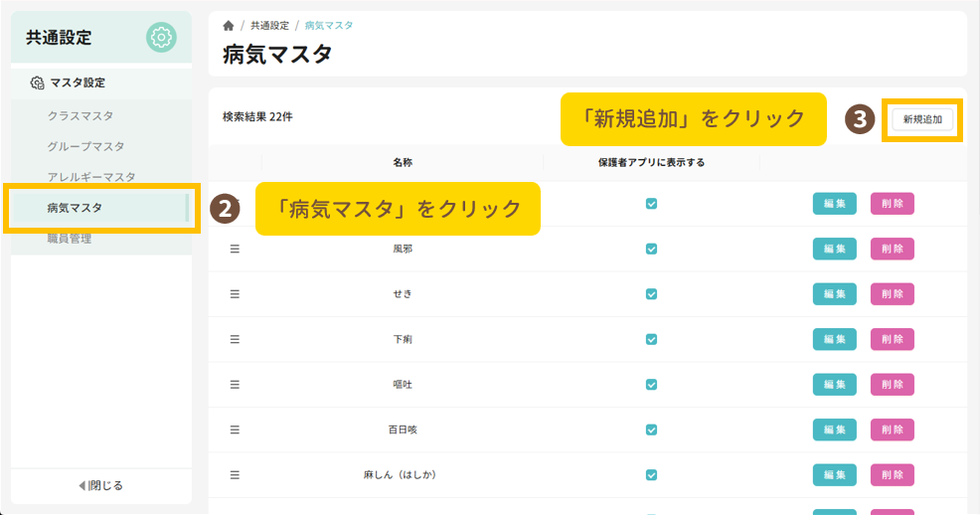980x515 pixels.
Task: Click the home icon in breadcrumb
Action: tap(229, 25)
